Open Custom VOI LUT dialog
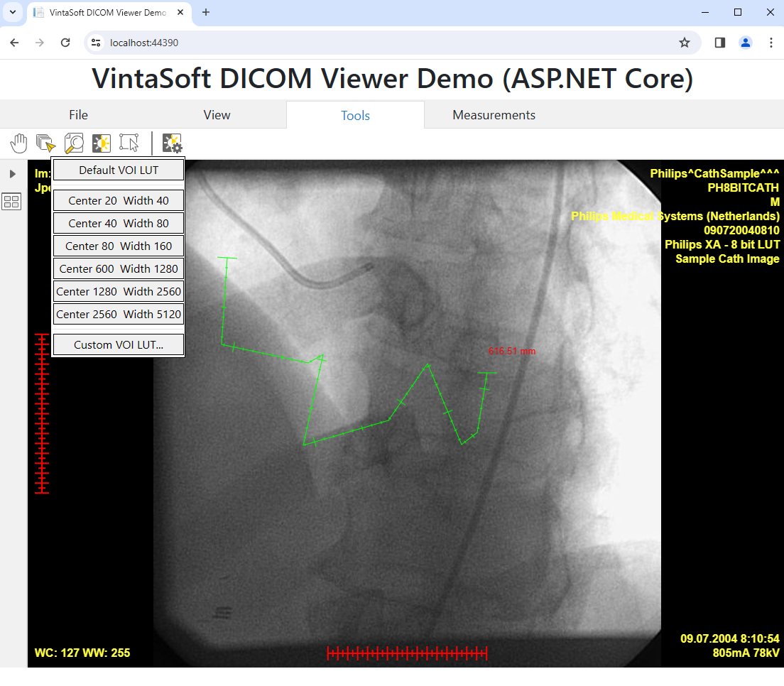784x686 pixels. [x=119, y=345]
